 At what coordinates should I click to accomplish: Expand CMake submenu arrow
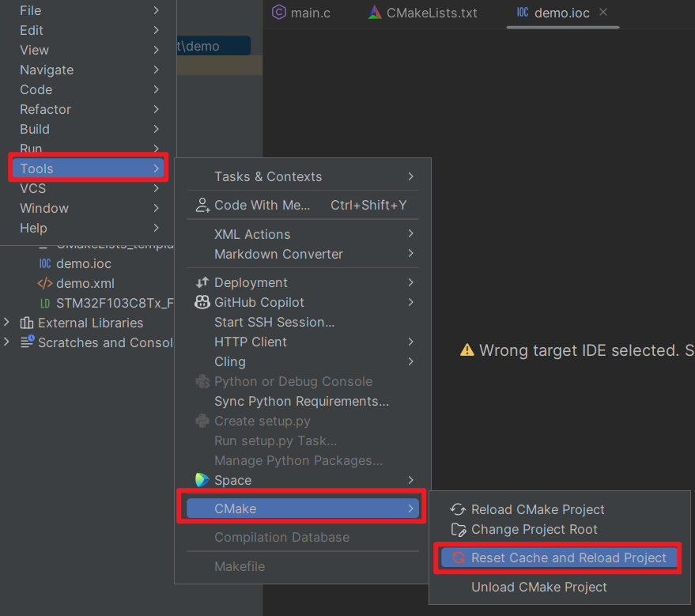tap(410, 508)
